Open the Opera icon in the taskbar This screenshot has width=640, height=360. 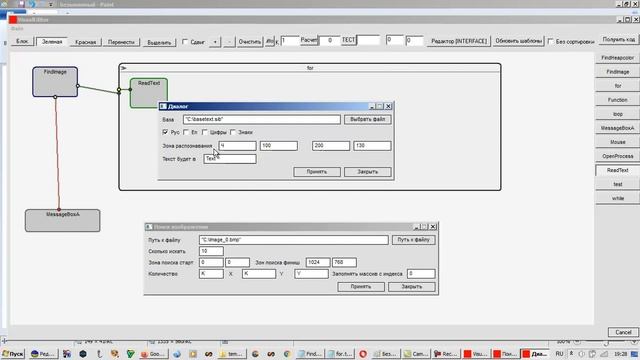(x=363, y=354)
